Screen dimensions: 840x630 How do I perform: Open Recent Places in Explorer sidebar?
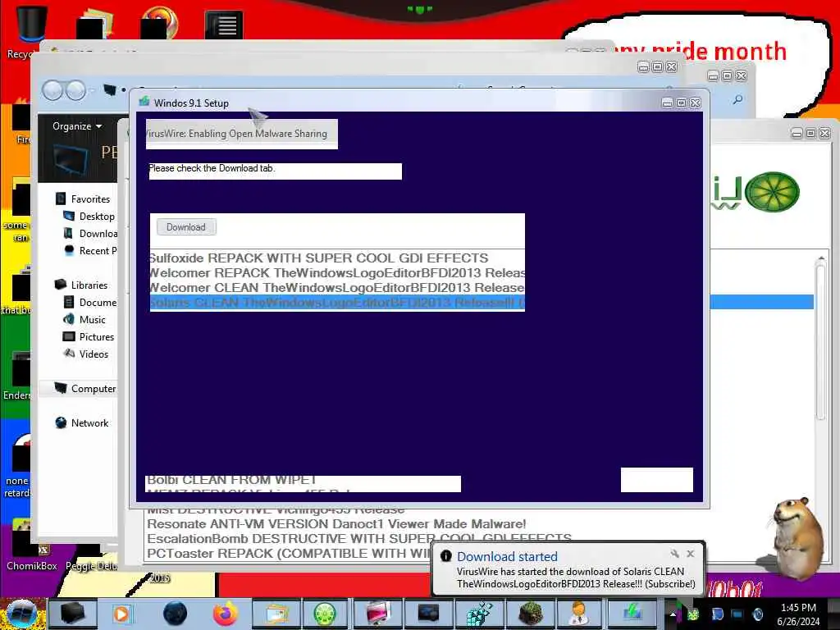point(90,250)
